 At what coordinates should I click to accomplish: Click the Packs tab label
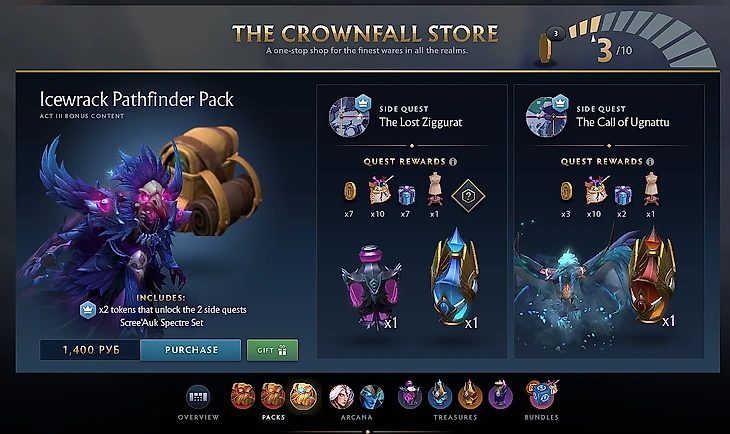(273, 417)
